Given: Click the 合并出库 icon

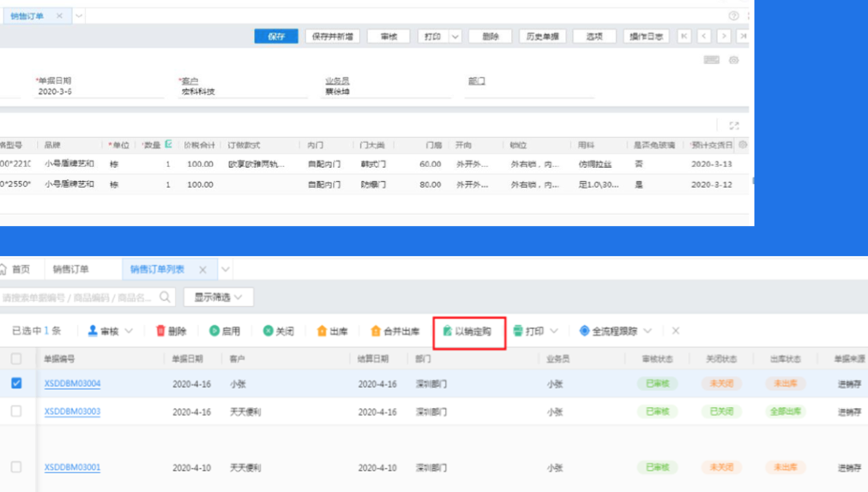Looking at the screenshot, I should 375,331.
